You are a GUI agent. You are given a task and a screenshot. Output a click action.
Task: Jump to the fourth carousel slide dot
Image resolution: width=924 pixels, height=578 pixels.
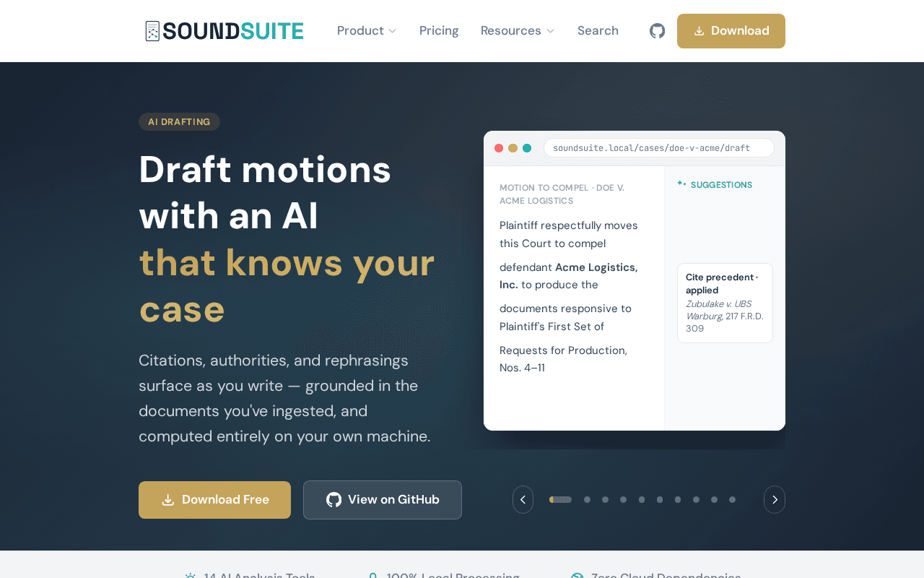pyautogui.click(x=624, y=500)
